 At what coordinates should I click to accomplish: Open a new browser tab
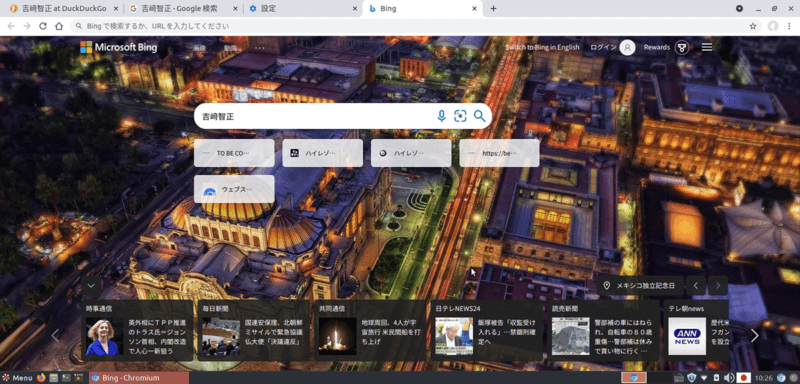[493, 9]
